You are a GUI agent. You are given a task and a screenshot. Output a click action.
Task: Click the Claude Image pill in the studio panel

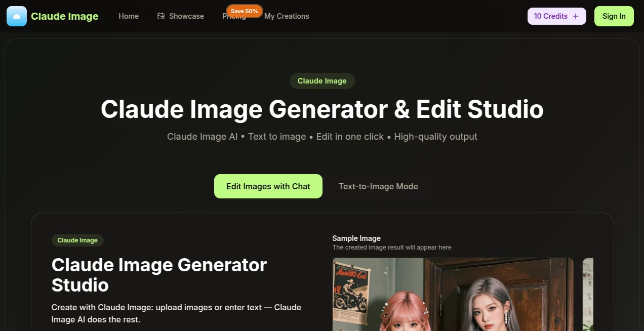point(77,240)
